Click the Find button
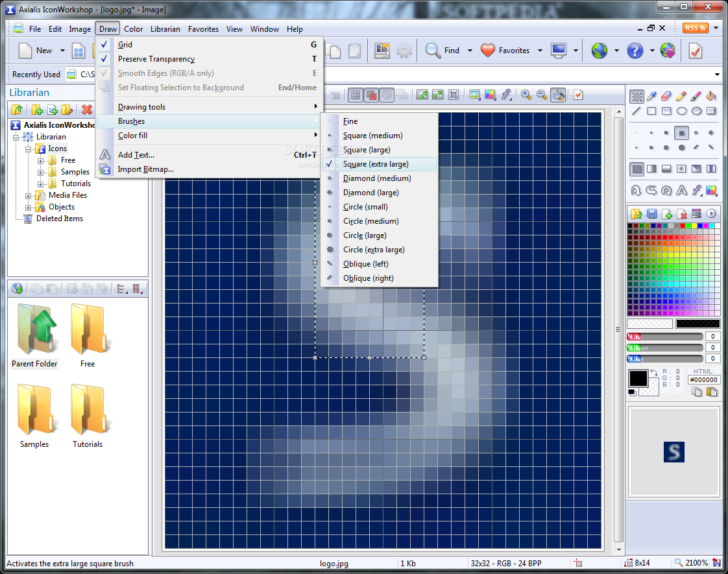Viewport: 728px width, 574px height. [442, 50]
